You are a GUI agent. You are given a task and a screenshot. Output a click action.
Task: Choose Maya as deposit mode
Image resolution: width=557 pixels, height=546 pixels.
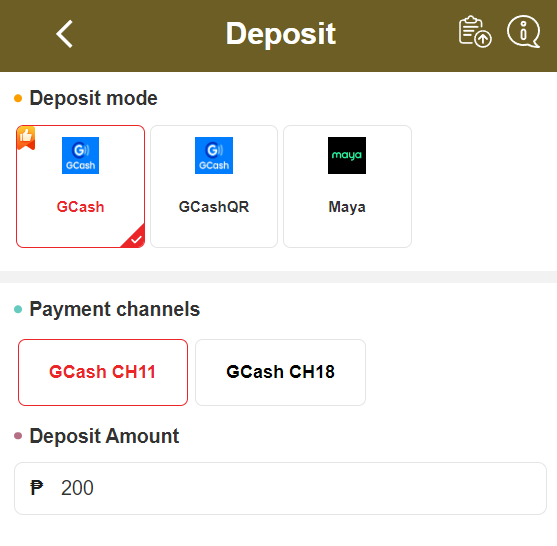point(347,186)
